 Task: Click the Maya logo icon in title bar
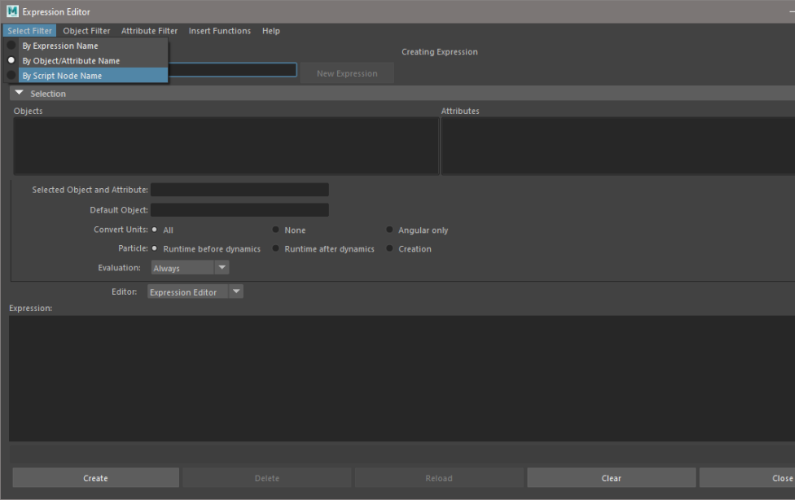[x=12, y=11]
